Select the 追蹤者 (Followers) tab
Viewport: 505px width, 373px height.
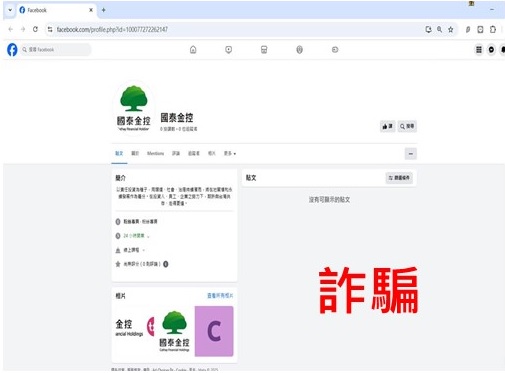[x=194, y=153]
